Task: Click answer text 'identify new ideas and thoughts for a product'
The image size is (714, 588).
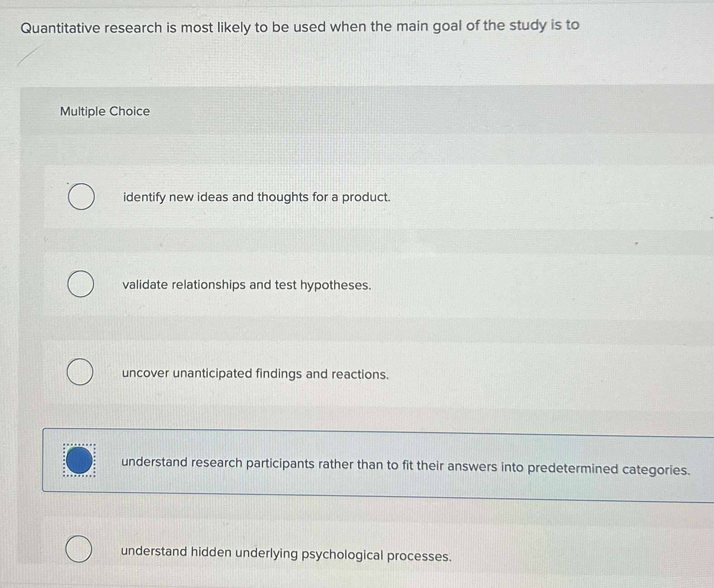Action: [x=256, y=197]
